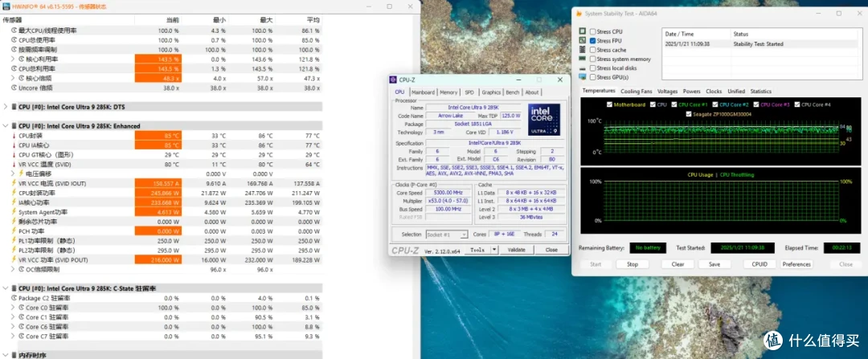Viewport: 868px width, 359px height.
Task: Click the clock icon beside Package C2 驻留率
Action: pyautogui.click(x=14, y=298)
